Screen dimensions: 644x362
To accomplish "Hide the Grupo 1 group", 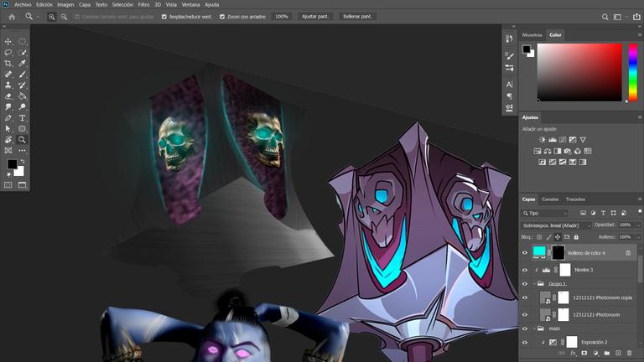I will (524, 283).
